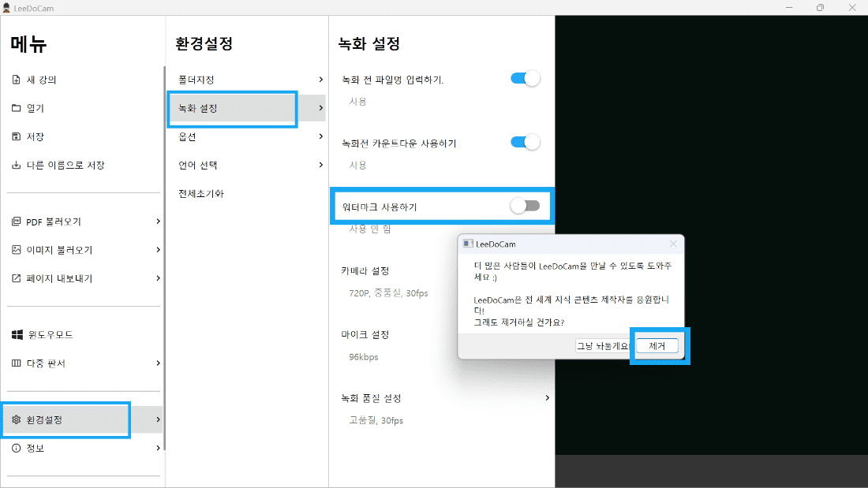Screen dimensions: 868x488
Task: Select the 전체초기화 menu item
Action: 201,193
